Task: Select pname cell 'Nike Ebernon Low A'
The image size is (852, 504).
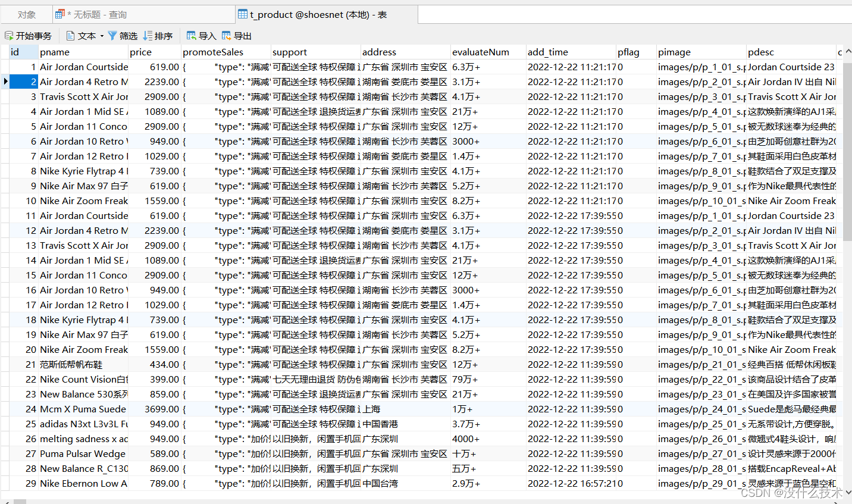Action: coord(83,483)
